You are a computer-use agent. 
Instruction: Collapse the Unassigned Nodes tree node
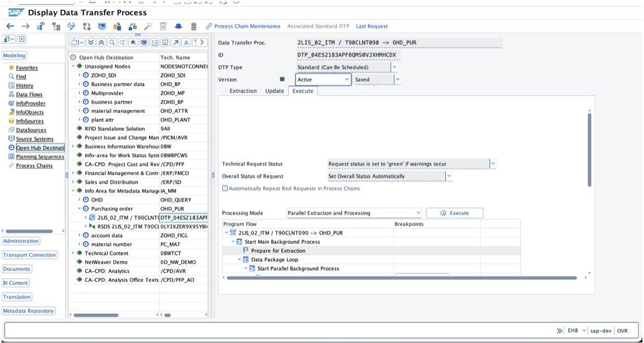(x=73, y=66)
